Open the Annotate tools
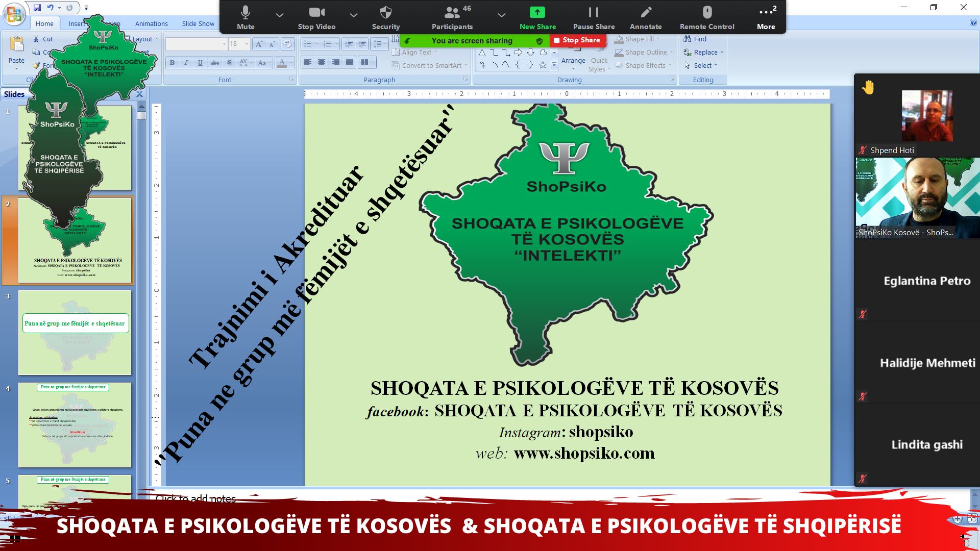The height and width of the screenshot is (551, 980). 646,17
